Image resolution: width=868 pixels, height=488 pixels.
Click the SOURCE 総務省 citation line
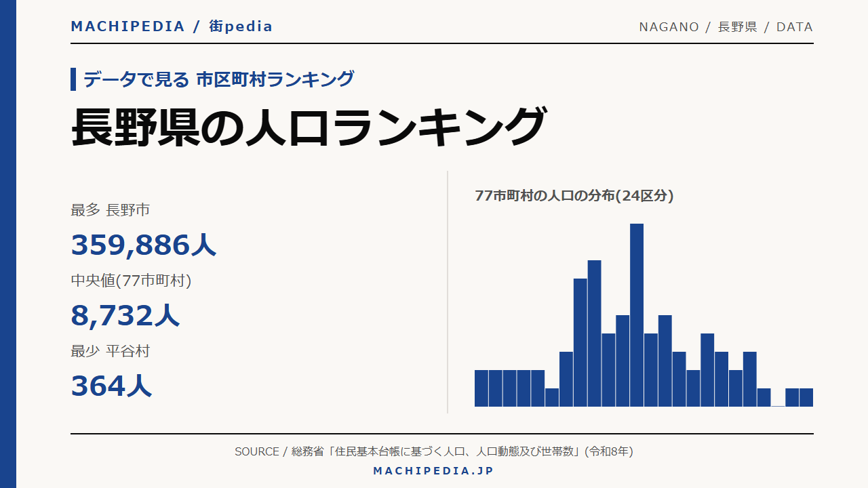[x=434, y=451]
